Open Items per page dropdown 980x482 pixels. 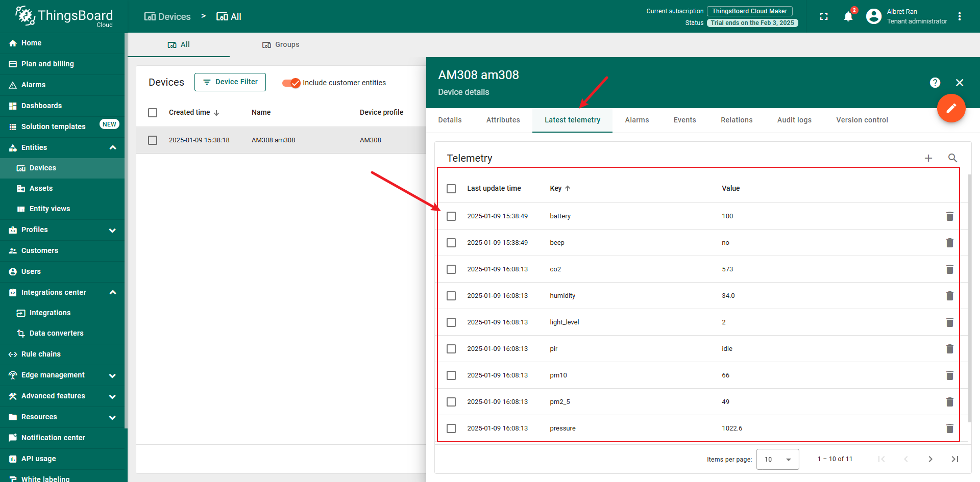pos(777,459)
